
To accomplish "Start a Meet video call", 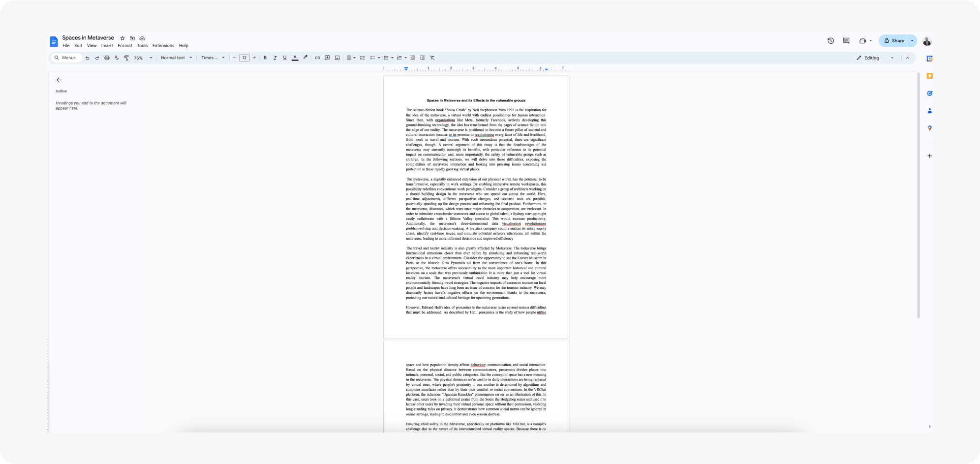I will point(862,41).
